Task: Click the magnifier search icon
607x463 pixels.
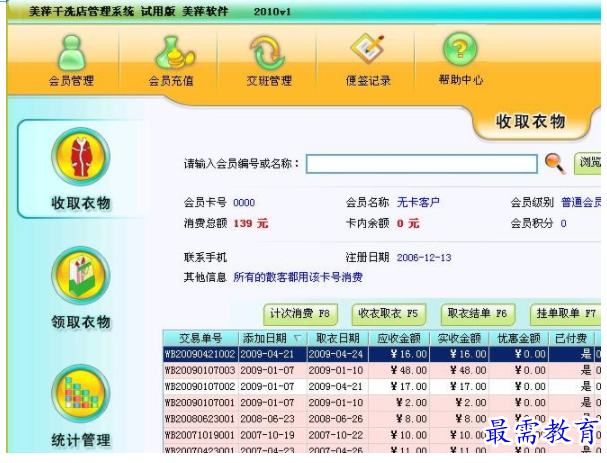Action: click(555, 164)
